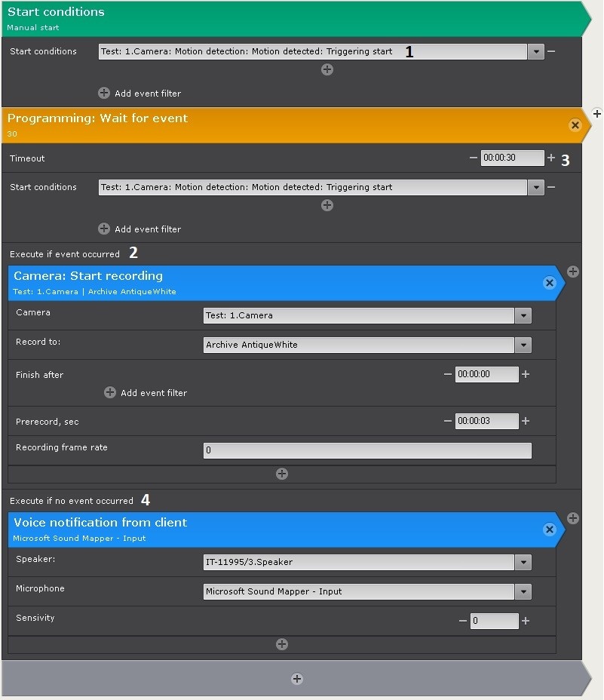Add event filter under top Start conditions

(104, 94)
